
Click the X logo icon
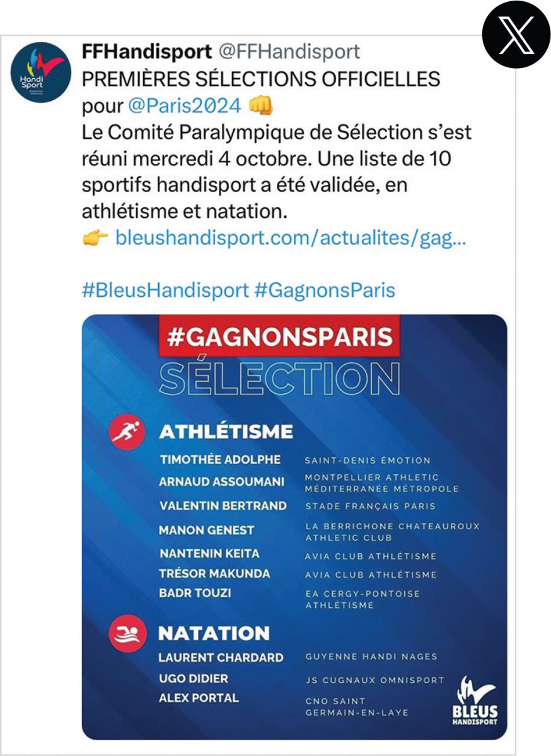pyautogui.click(x=516, y=35)
